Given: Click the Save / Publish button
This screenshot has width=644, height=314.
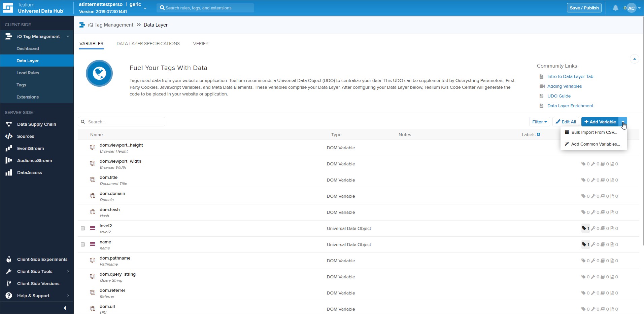Looking at the screenshot, I should 584,8.
